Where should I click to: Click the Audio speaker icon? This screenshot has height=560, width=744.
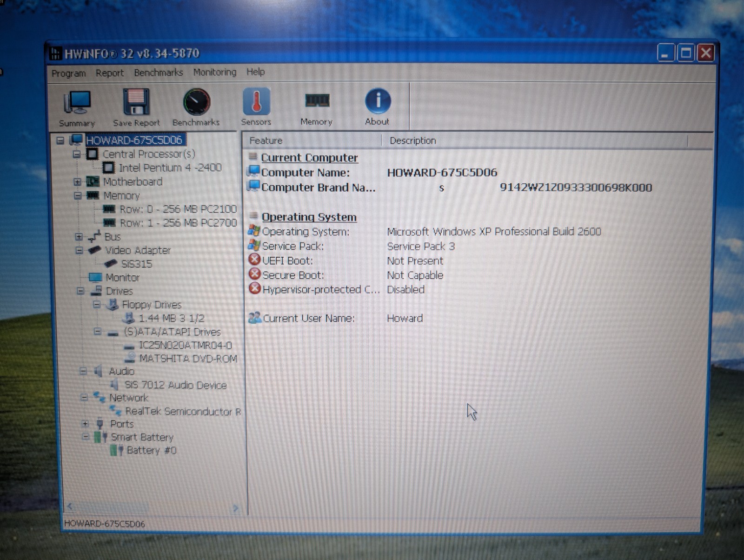tap(99, 371)
